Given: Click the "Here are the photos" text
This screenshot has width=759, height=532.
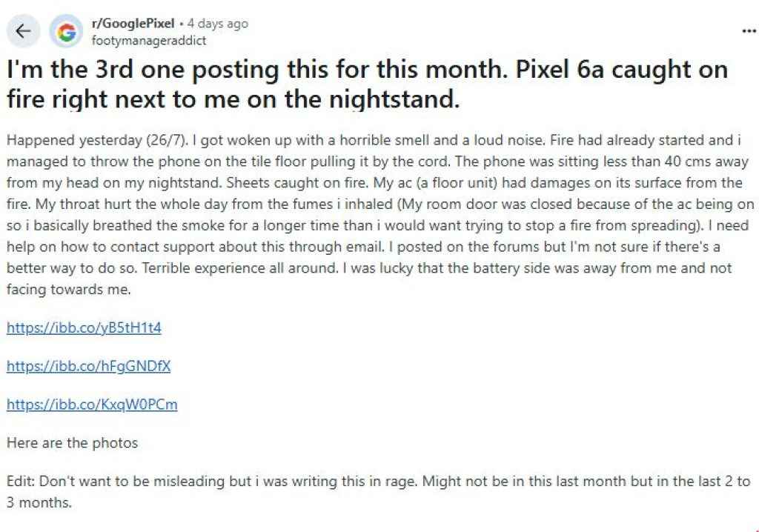Looking at the screenshot, I should 72,443.
